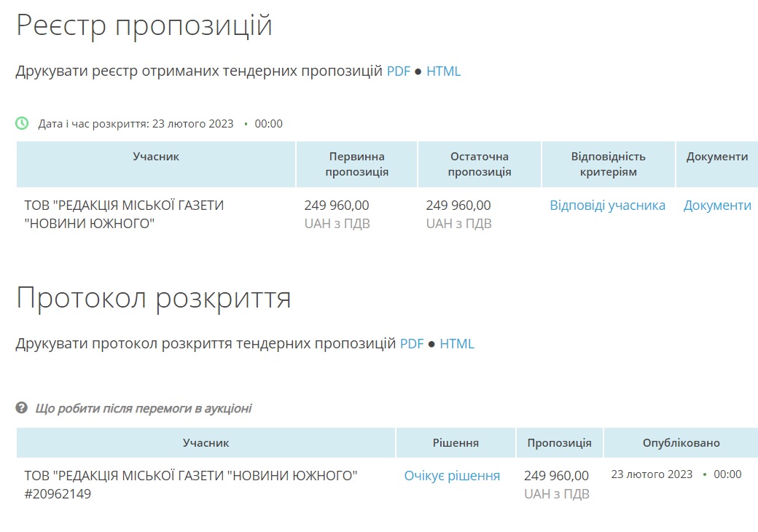This screenshot has width=758, height=532.
Task: Open 'Що робити після перемоги в аукціоні' help
Action: pyautogui.click(x=143, y=408)
